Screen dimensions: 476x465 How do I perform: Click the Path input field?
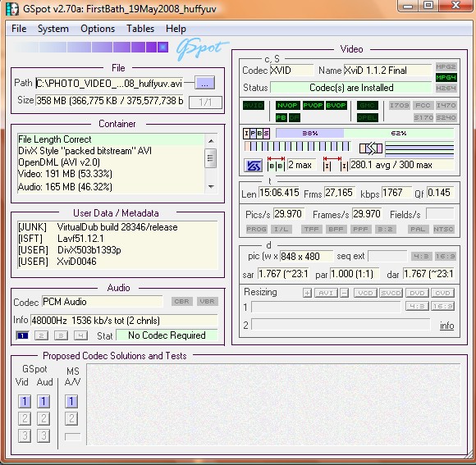(x=109, y=83)
